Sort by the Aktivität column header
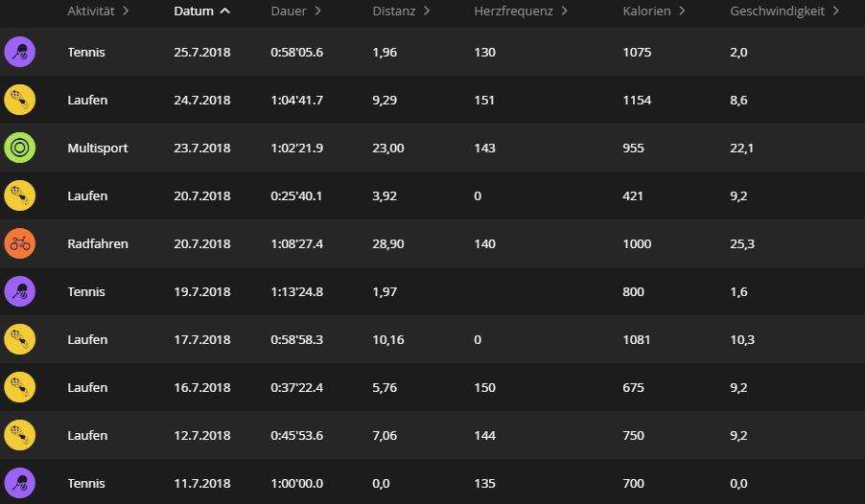865x504 pixels. pyautogui.click(x=98, y=11)
